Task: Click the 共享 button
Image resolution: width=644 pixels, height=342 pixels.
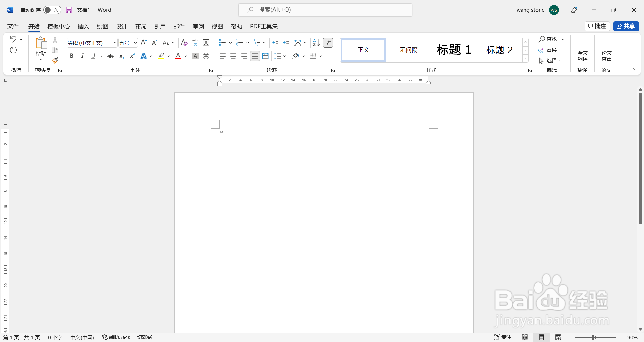Action: [626, 26]
